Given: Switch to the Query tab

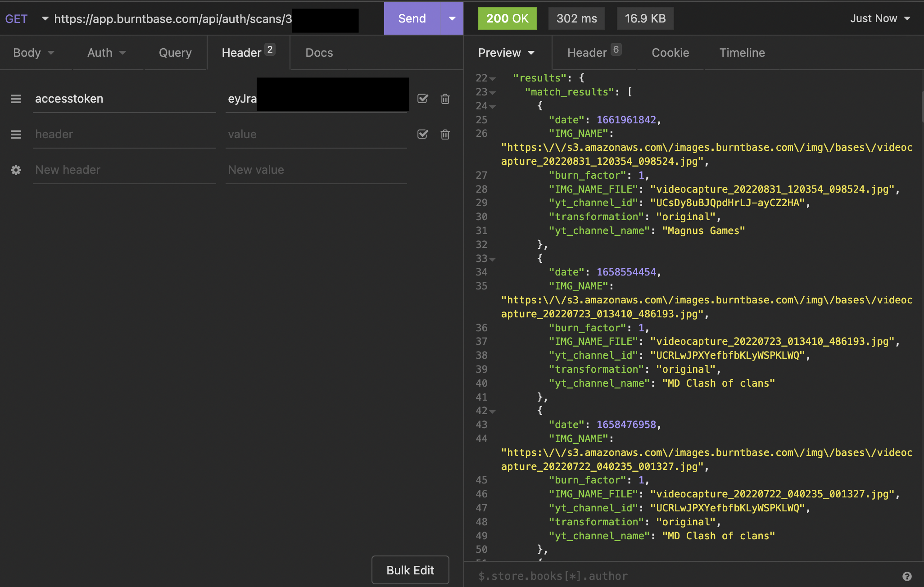Looking at the screenshot, I should pyautogui.click(x=175, y=53).
